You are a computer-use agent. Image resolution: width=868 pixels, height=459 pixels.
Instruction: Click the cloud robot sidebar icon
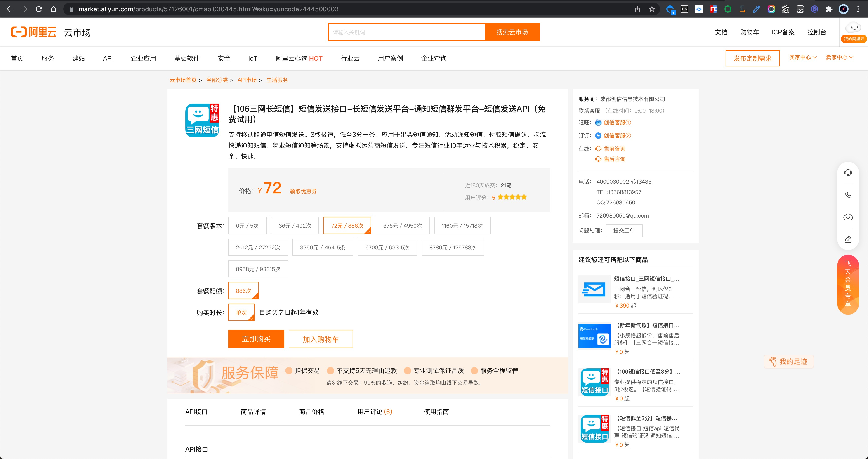[x=848, y=217]
